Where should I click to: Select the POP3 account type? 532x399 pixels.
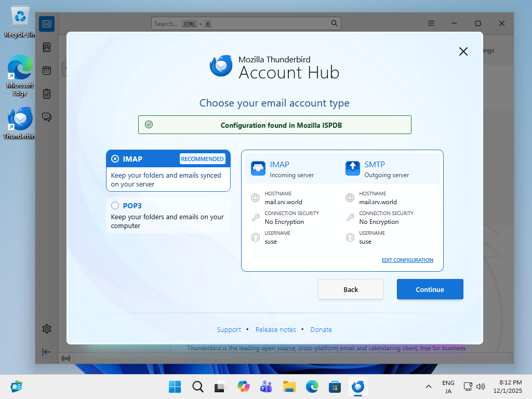click(115, 206)
